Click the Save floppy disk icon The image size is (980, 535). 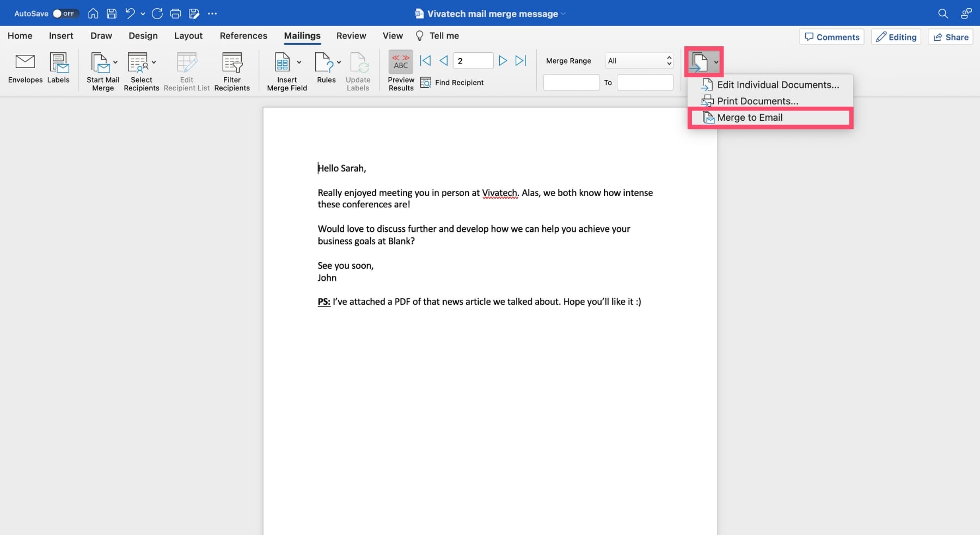[112, 14]
